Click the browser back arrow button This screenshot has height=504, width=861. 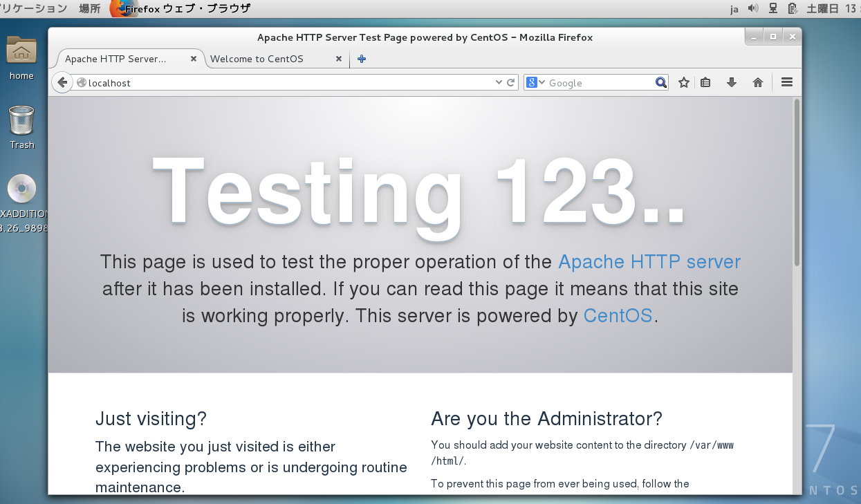tap(62, 83)
